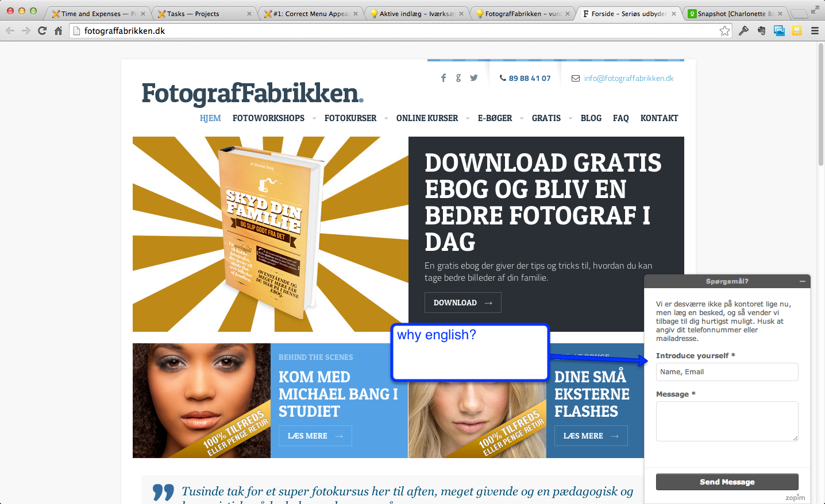Open a new tab with the blank tab button

coord(799,14)
